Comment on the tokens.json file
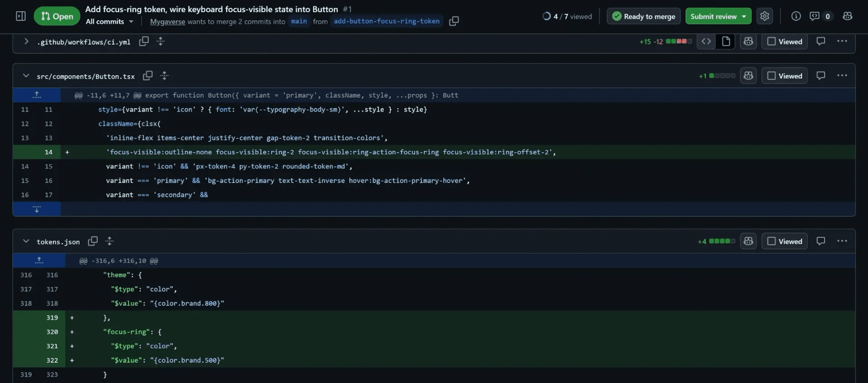This screenshot has width=868, height=383. [x=821, y=241]
